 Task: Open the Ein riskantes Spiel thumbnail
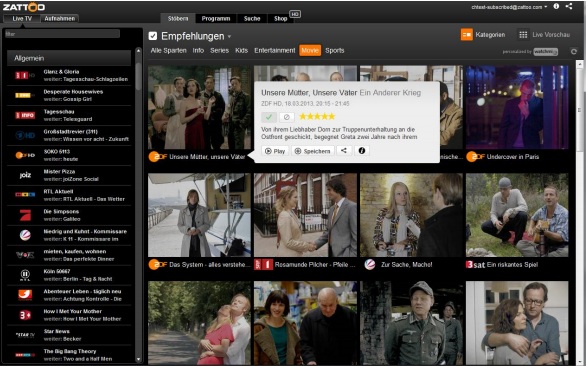[517, 215]
